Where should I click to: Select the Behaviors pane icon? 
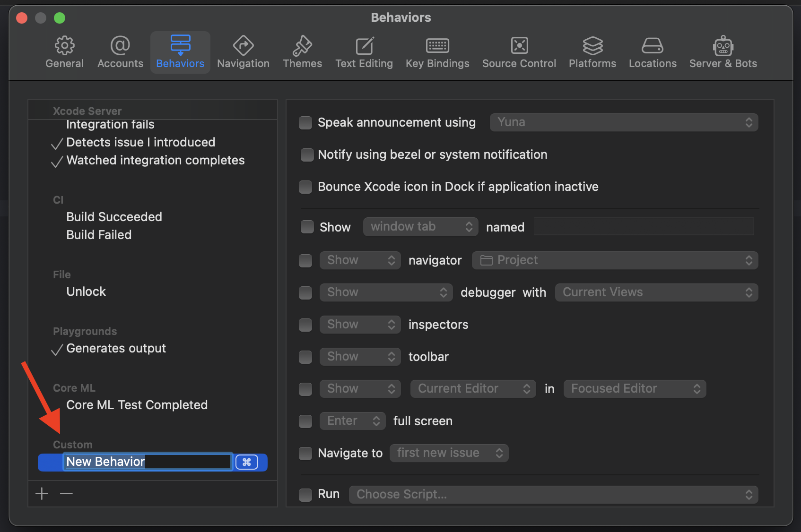click(180, 46)
